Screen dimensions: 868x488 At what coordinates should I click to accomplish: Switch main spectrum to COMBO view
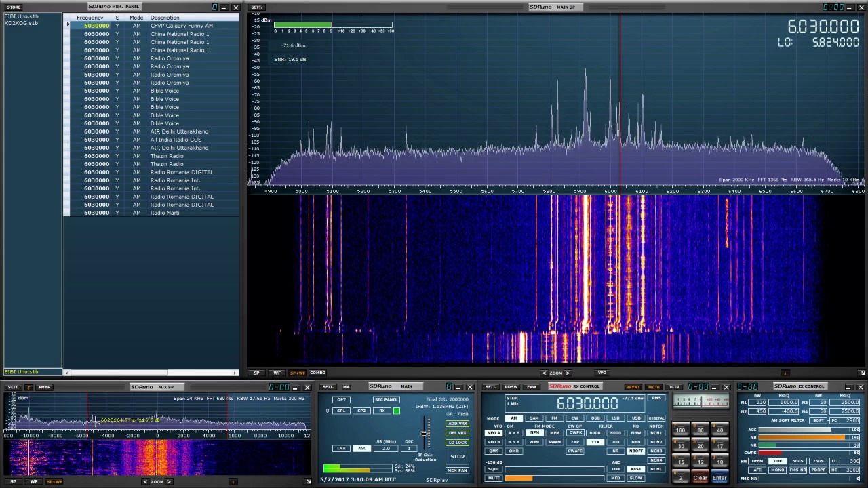point(317,373)
